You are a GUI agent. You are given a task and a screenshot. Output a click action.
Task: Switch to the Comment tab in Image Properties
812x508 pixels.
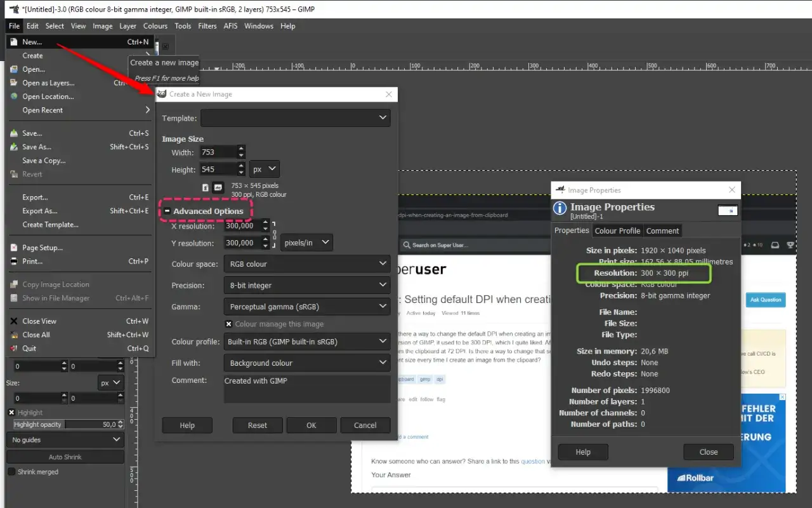click(x=663, y=231)
